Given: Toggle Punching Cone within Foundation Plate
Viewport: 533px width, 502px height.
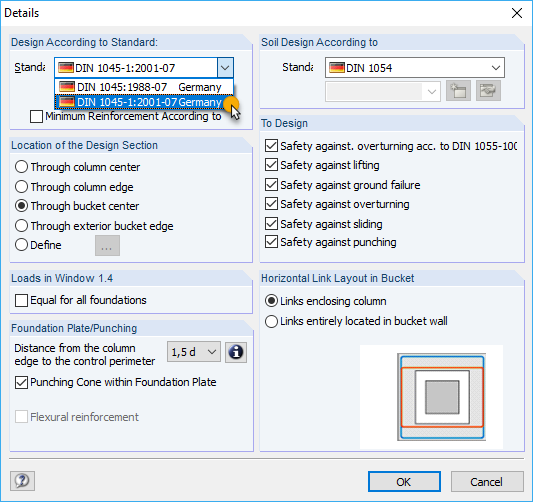Looking at the screenshot, I should [x=21, y=382].
